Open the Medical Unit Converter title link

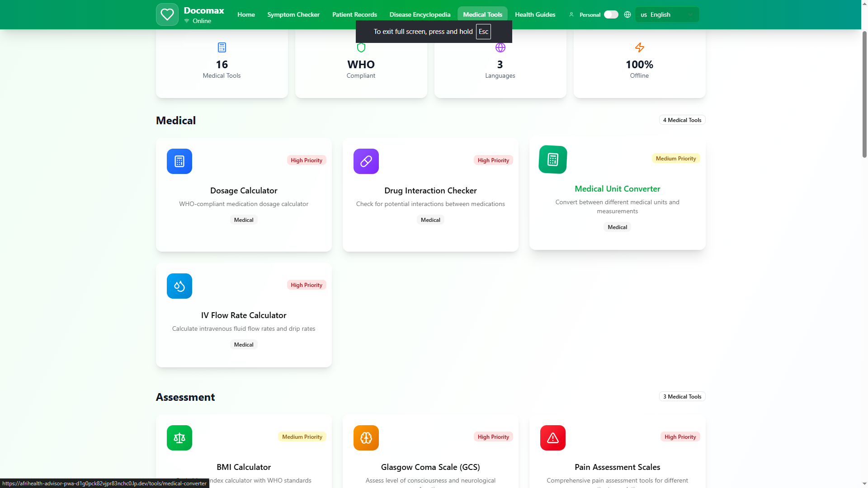tap(617, 189)
